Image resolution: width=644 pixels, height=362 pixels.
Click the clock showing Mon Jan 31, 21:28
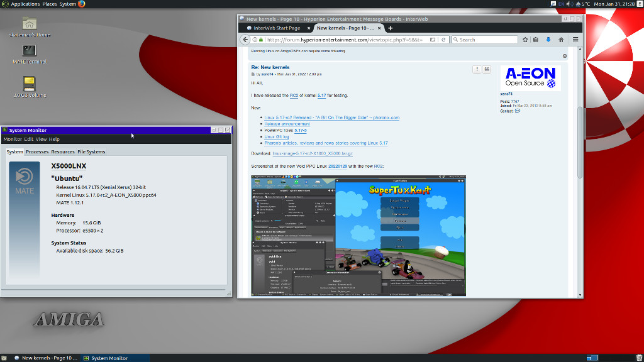pyautogui.click(x=614, y=4)
